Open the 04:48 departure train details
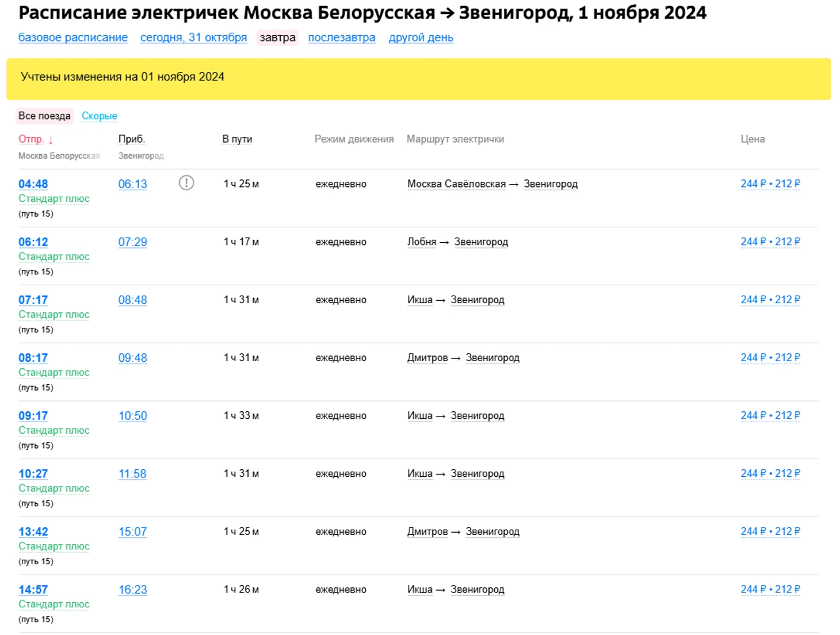 coord(33,184)
